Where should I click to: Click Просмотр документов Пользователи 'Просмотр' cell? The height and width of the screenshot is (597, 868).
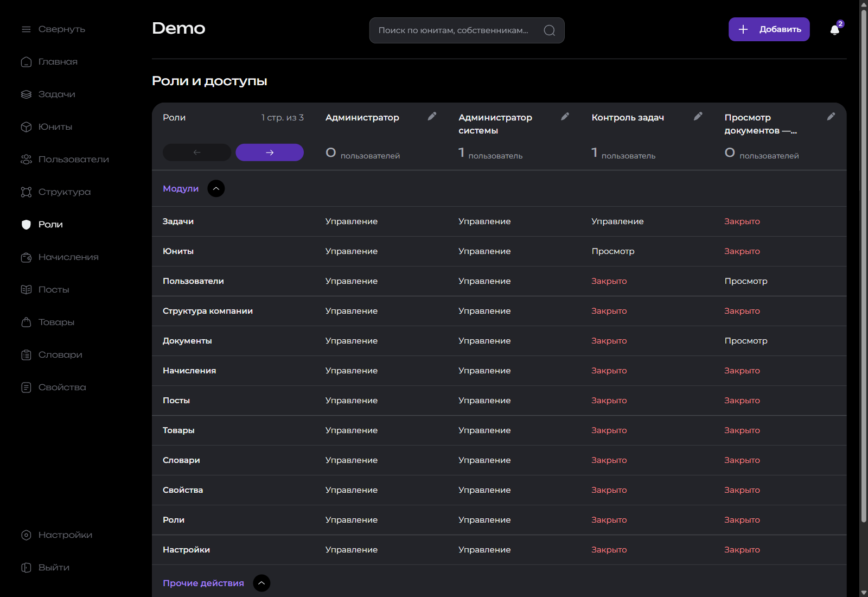click(746, 281)
